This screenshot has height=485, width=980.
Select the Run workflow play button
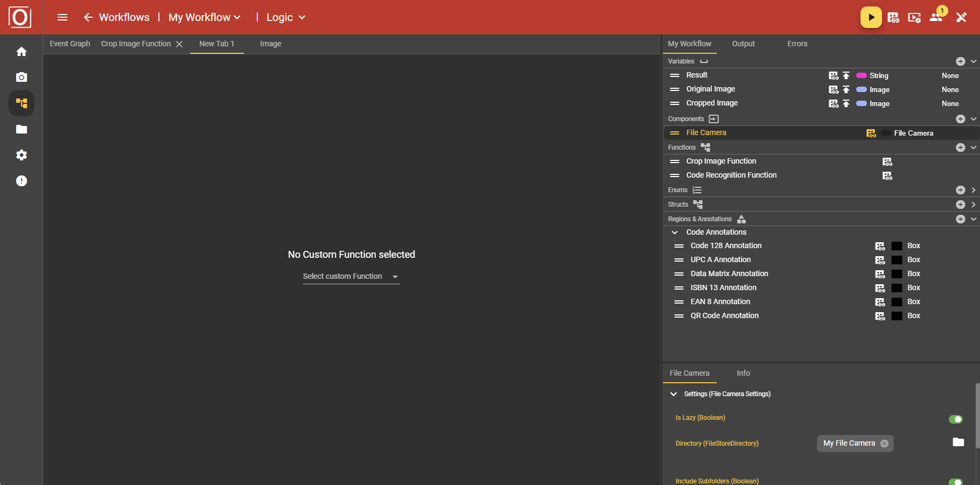[871, 17]
